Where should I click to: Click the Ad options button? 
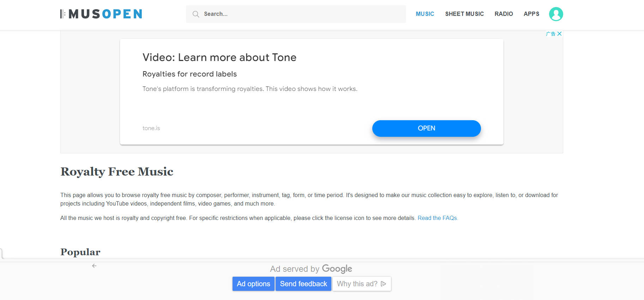click(x=253, y=284)
